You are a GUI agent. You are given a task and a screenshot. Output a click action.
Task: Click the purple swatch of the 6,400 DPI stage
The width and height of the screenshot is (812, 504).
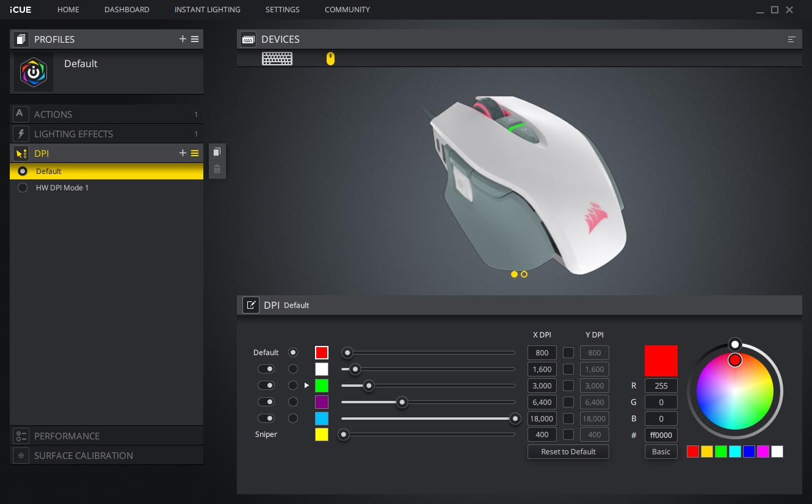click(x=322, y=402)
